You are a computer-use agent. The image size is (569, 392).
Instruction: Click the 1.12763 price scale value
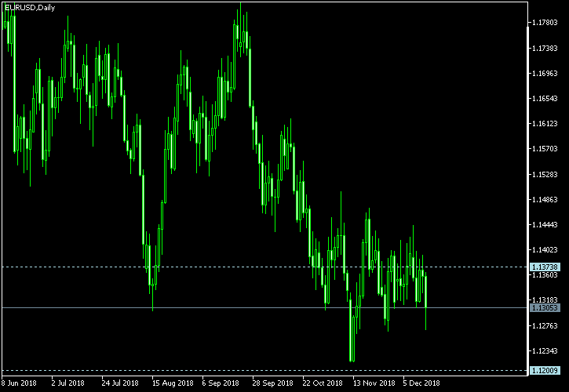click(545, 325)
